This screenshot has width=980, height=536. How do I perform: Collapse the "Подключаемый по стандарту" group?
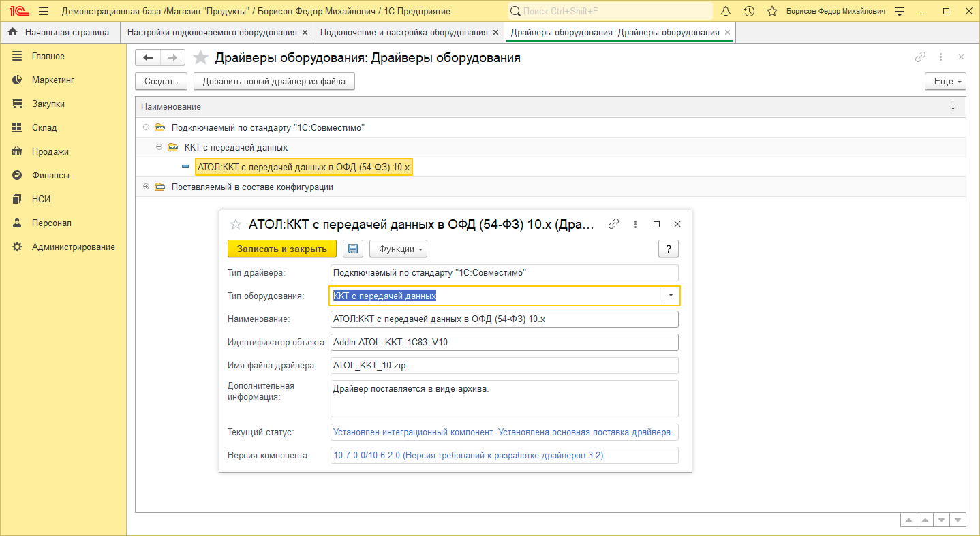pyautogui.click(x=146, y=127)
